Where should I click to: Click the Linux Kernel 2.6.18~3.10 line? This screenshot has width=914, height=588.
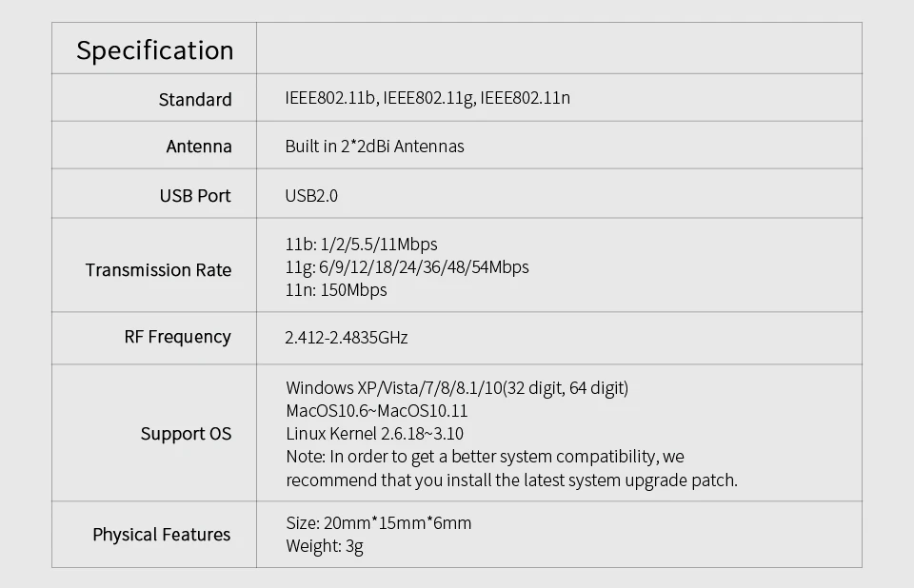[x=374, y=434]
